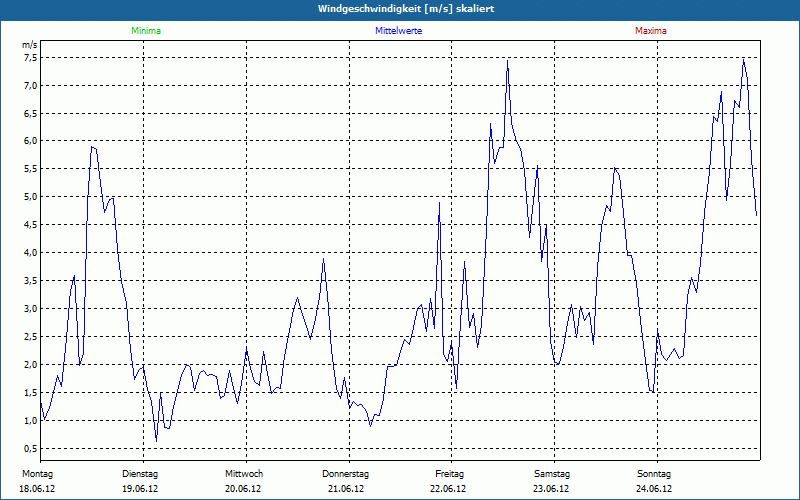Click the date 24.06.12
Viewport: 800px width, 500px height.
point(654,489)
